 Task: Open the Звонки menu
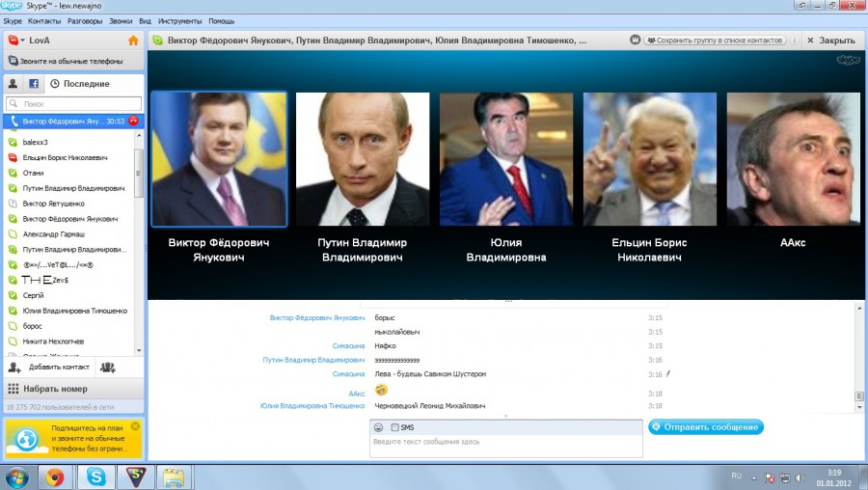[x=122, y=20]
